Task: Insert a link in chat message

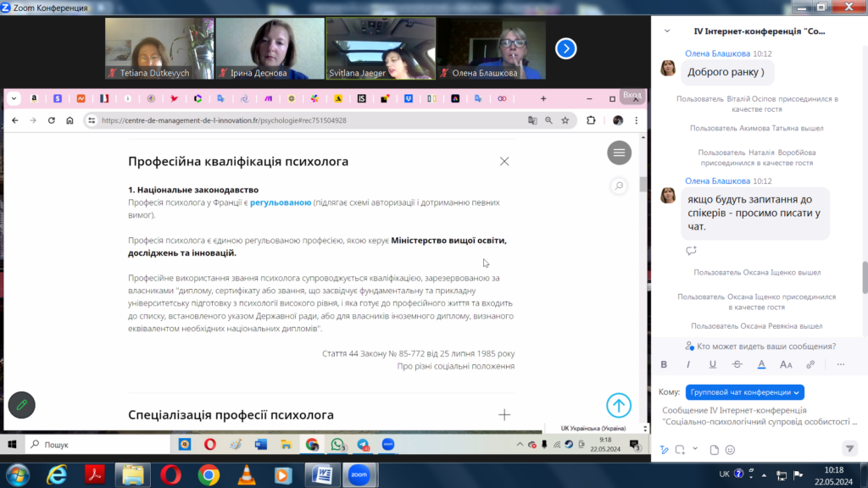Action: (x=810, y=364)
